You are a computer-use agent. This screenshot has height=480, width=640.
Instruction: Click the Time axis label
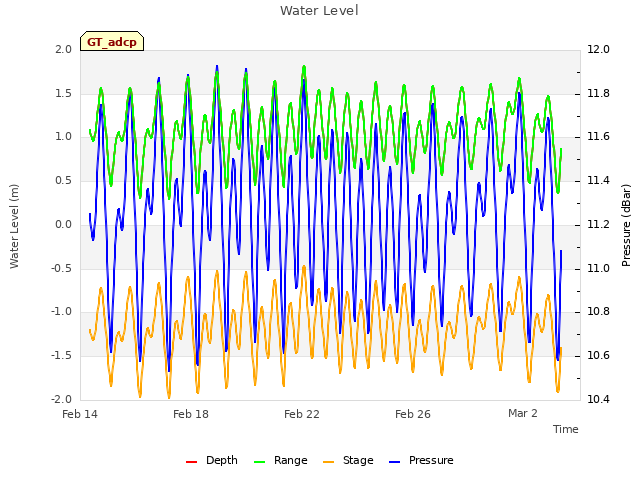click(x=566, y=429)
